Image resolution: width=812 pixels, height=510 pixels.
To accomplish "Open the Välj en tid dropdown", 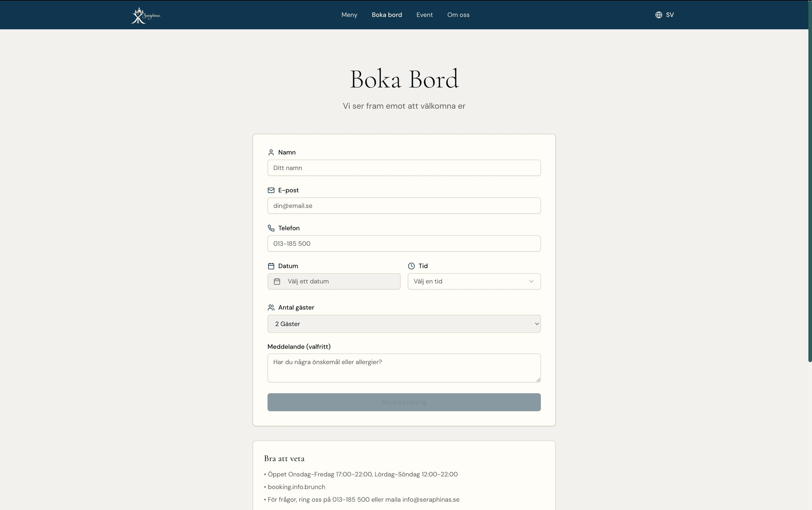I will point(474,281).
